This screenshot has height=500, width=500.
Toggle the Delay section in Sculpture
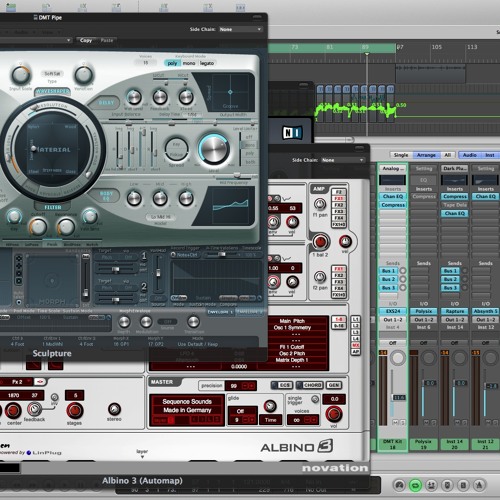[x=106, y=102]
